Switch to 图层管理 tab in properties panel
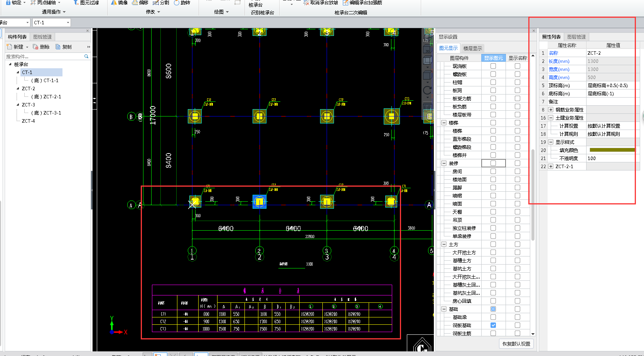The width and height of the screenshot is (644, 356). (x=577, y=37)
